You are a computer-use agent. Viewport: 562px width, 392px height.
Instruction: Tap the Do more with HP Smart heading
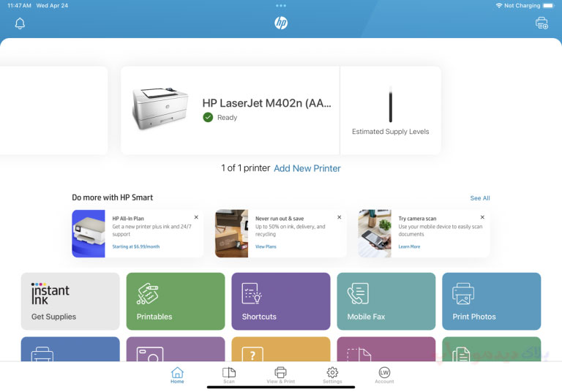tap(112, 197)
